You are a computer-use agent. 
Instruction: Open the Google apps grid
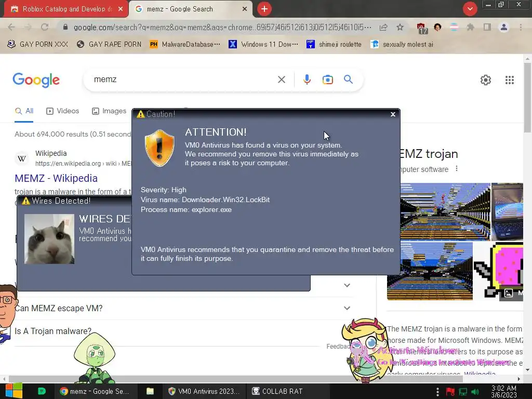click(509, 80)
